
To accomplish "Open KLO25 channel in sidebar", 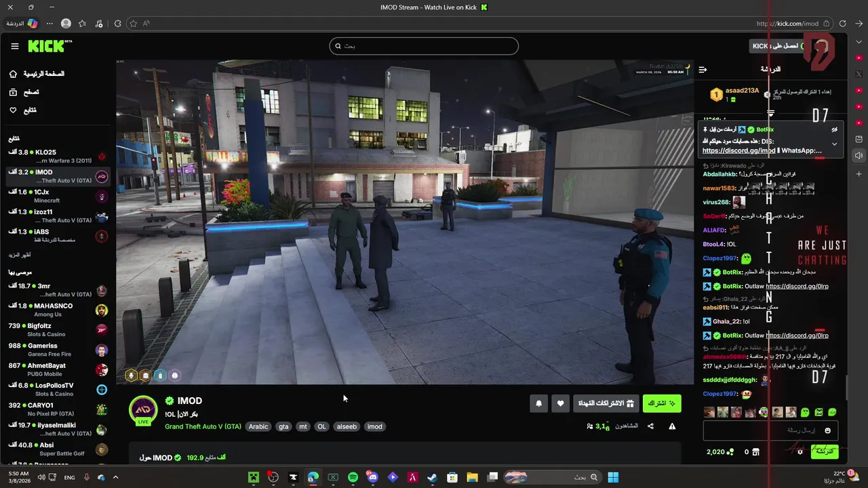I will (58, 157).
